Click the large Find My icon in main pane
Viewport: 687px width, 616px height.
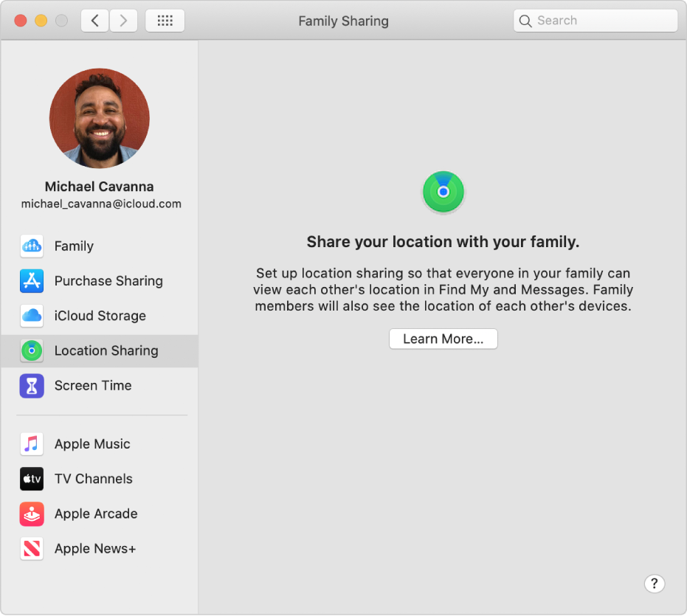point(443,192)
